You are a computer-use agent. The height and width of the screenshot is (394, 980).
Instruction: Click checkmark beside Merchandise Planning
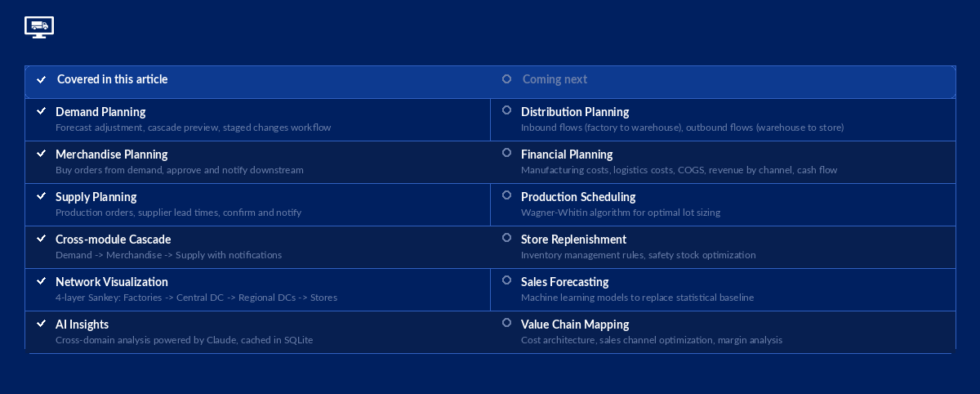tap(41, 152)
